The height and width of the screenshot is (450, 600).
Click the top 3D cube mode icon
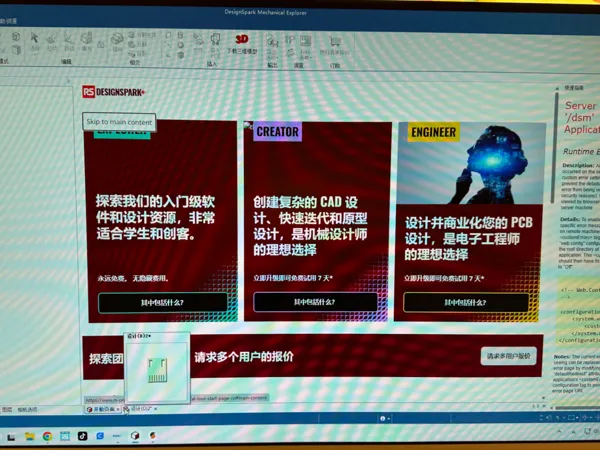click(16, 37)
